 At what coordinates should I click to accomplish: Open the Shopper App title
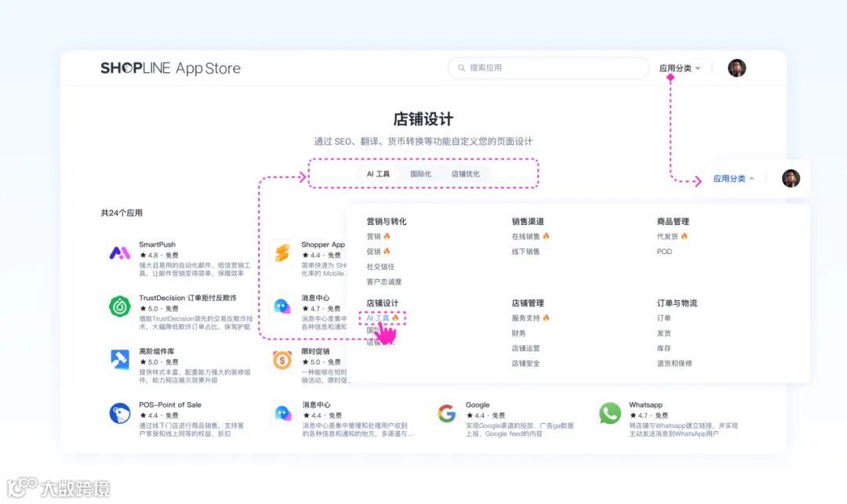323,245
